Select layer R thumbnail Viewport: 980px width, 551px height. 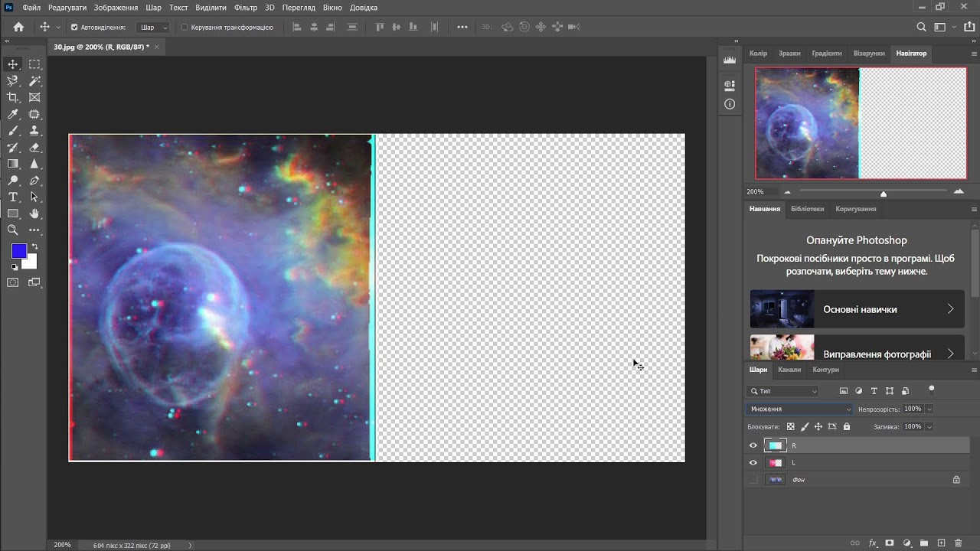coord(776,445)
